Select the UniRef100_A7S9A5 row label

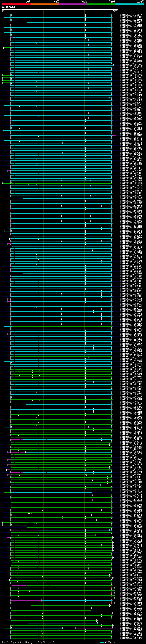[x=131, y=115]
